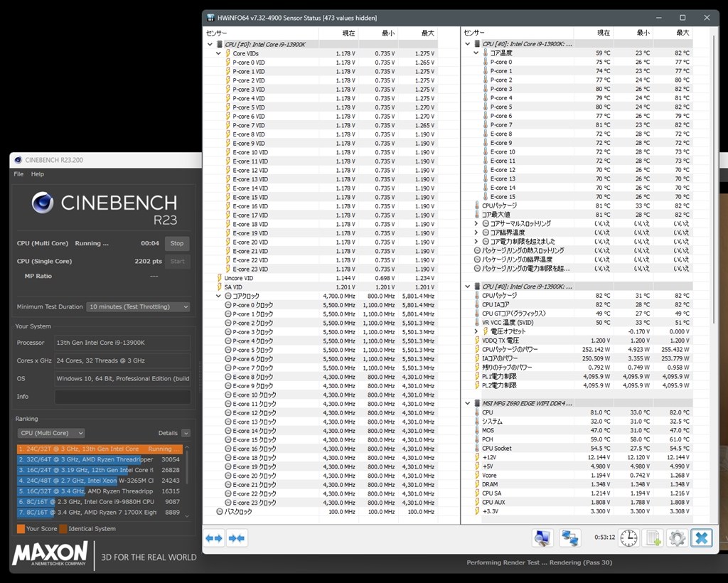Stop the CPU Multi Core test
The width and height of the screenshot is (728, 583).
(x=177, y=243)
